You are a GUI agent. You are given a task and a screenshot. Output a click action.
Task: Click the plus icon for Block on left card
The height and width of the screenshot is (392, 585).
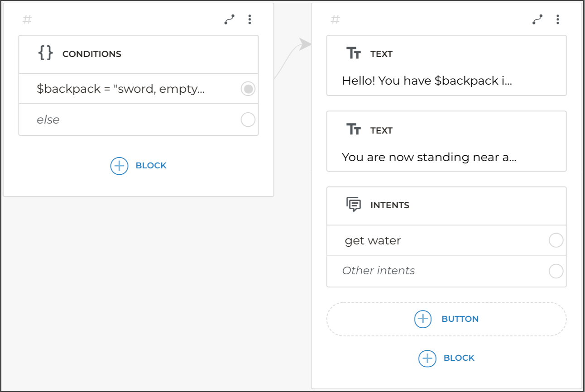[119, 166]
